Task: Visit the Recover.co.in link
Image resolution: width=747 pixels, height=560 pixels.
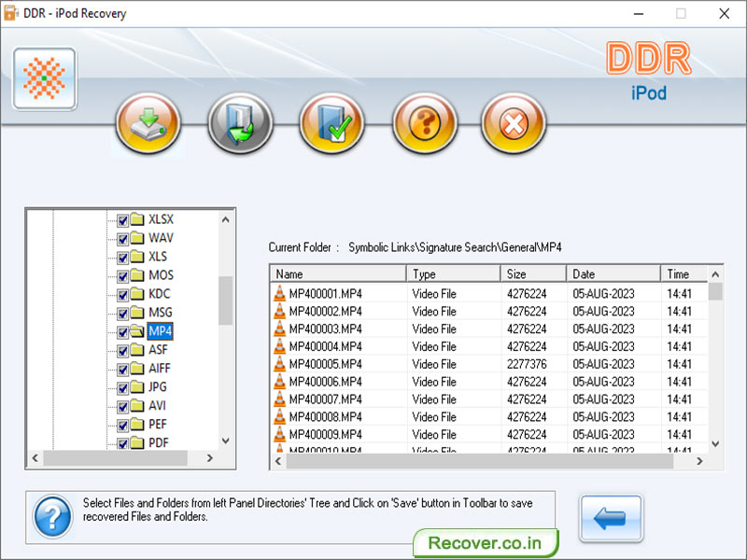Action: [x=486, y=542]
